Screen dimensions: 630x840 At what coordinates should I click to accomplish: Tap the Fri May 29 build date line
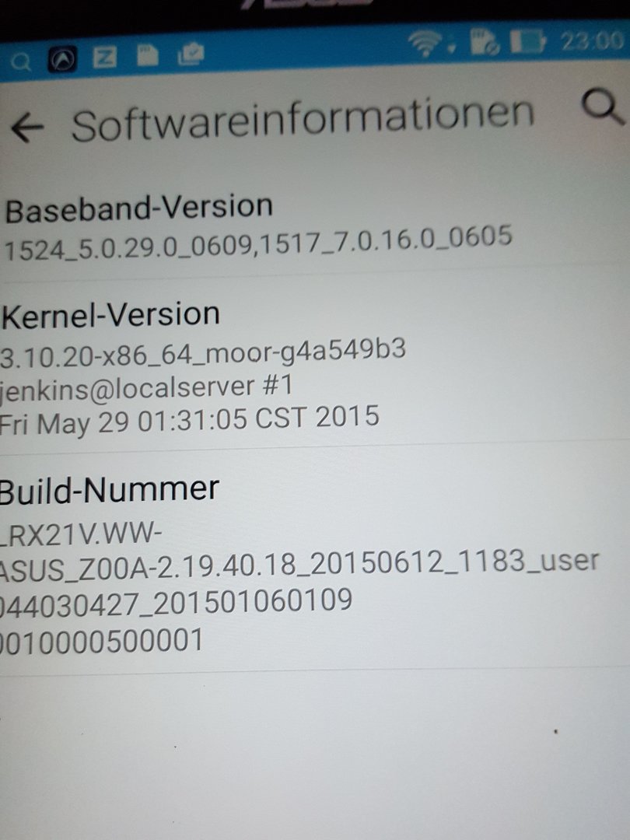(x=190, y=421)
